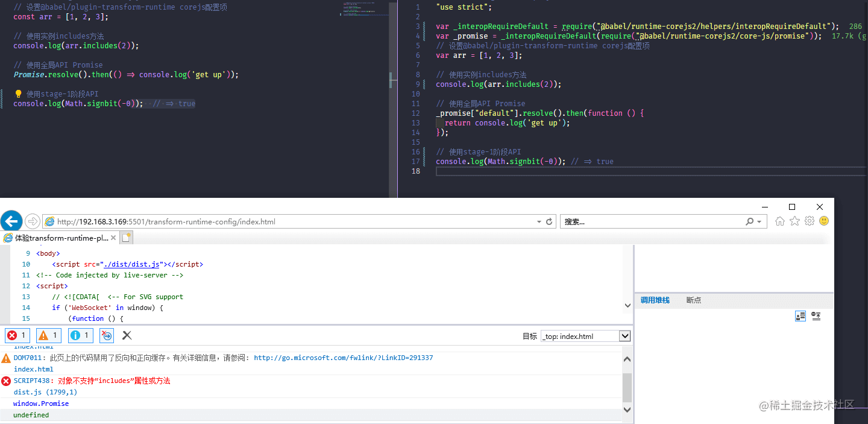Toggle the info messages filter in console
This screenshot has width=868, height=424.
pos(80,335)
